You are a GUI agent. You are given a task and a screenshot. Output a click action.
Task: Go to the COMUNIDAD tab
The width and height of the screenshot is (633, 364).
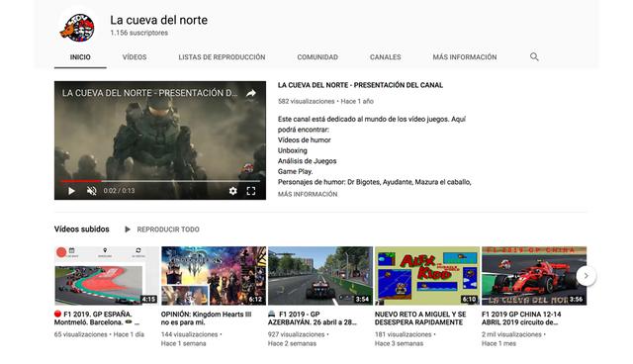pyautogui.click(x=317, y=57)
